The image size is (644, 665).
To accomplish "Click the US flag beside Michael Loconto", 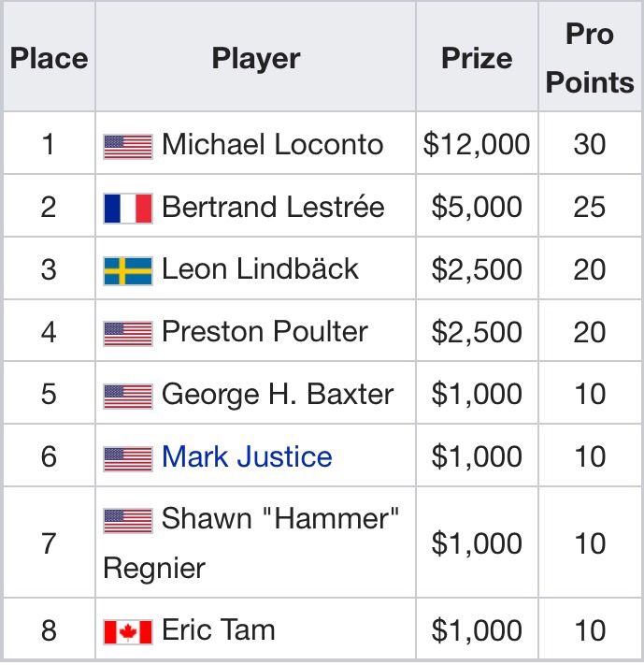I will (x=128, y=147).
